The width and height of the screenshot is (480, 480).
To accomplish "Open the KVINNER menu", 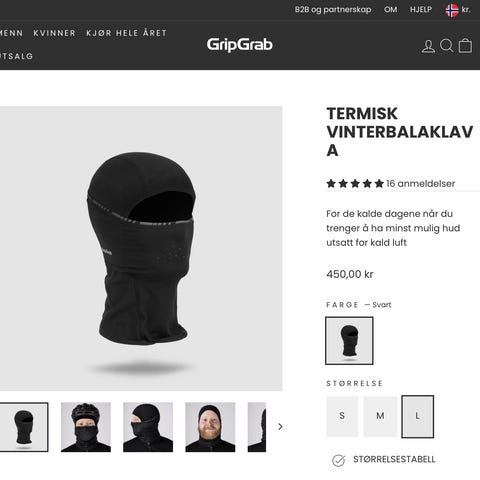I will tap(55, 33).
